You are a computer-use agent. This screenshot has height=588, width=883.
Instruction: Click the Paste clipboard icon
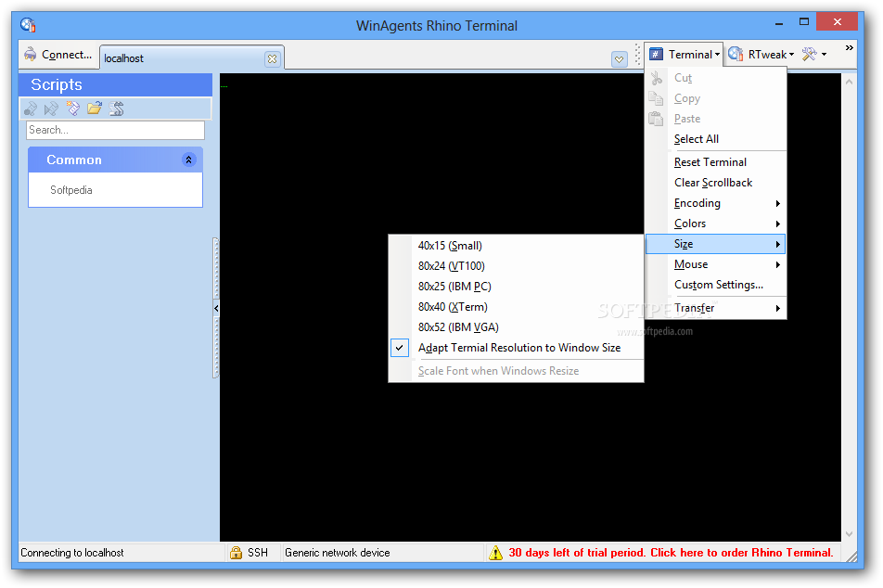coord(656,119)
